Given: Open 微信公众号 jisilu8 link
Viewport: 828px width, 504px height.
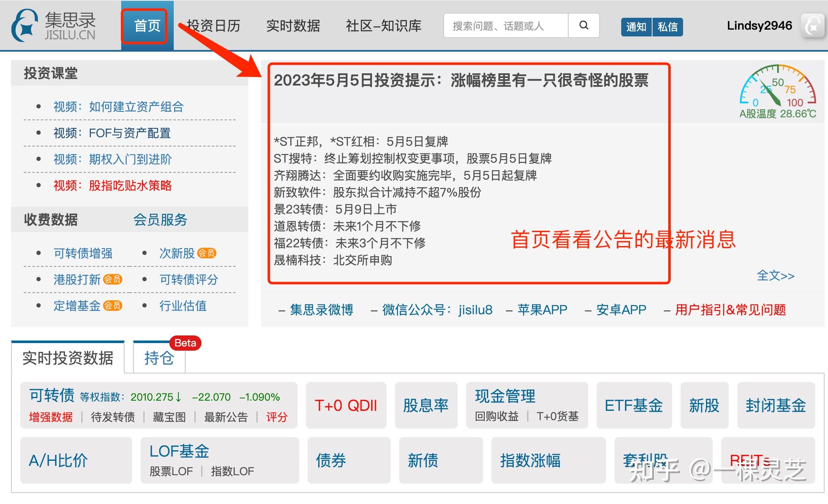Looking at the screenshot, I should coord(437,310).
